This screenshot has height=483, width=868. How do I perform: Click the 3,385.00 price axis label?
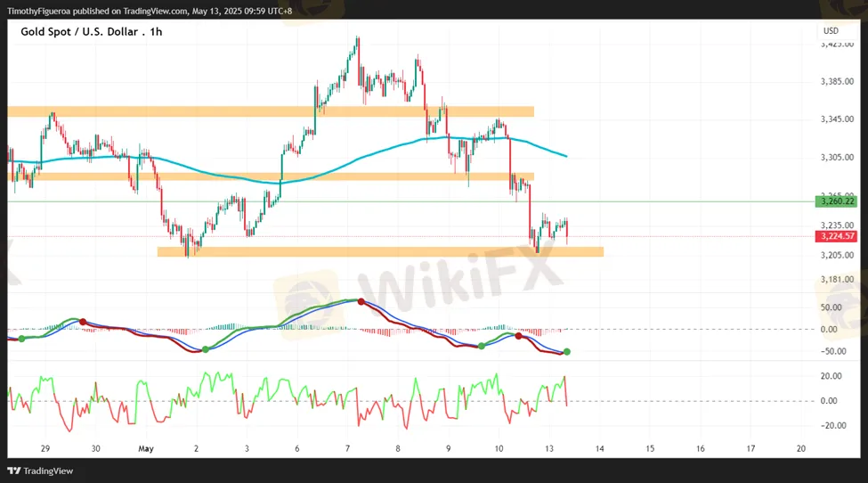pyautogui.click(x=837, y=81)
